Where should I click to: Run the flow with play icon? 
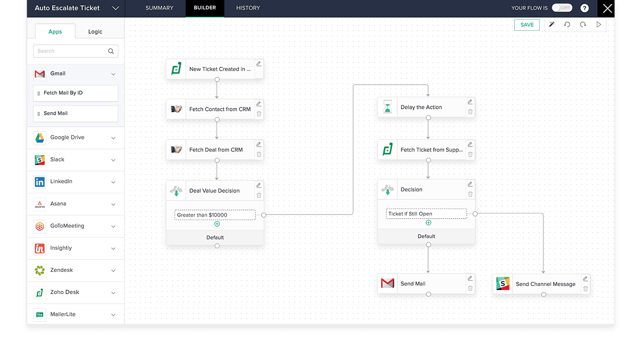pyautogui.click(x=599, y=25)
